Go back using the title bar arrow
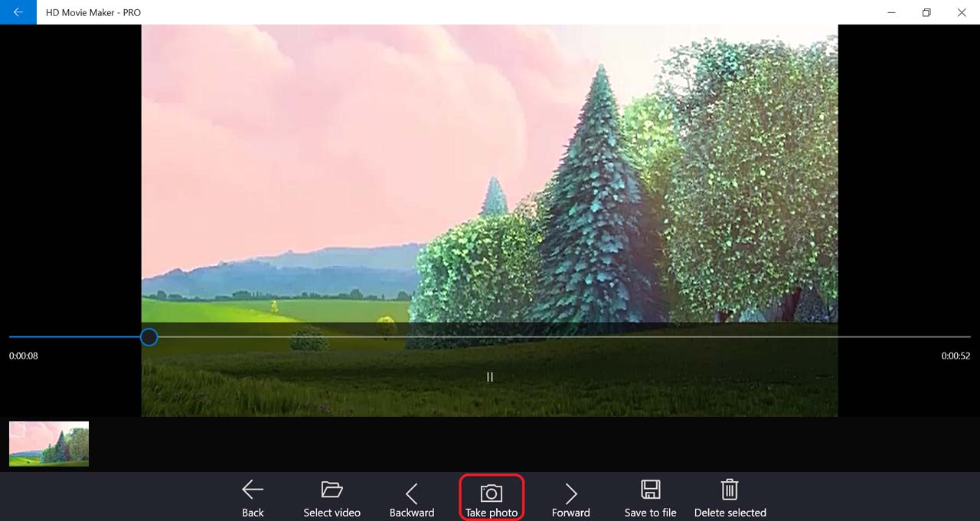This screenshot has height=521, width=980. coord(18,12)
